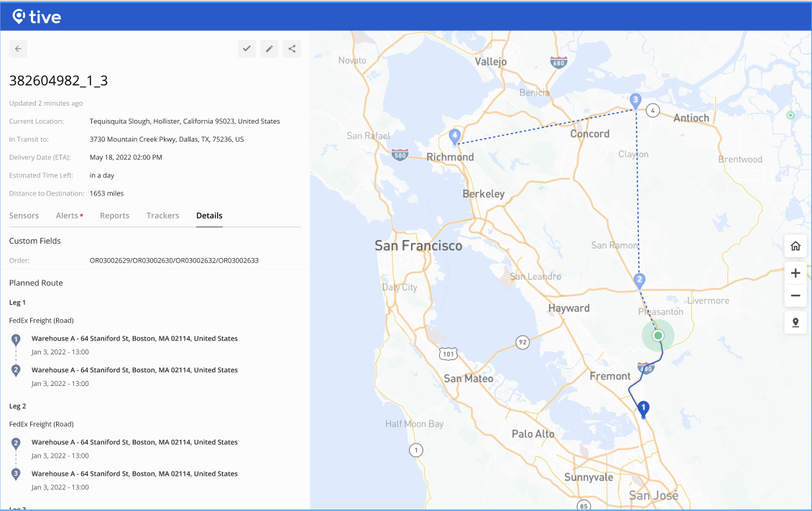This screenshot has height=511, width=812.
Task: Click FedEx Freight (Road) under Leg 2
Action: [x=42, y=424]
